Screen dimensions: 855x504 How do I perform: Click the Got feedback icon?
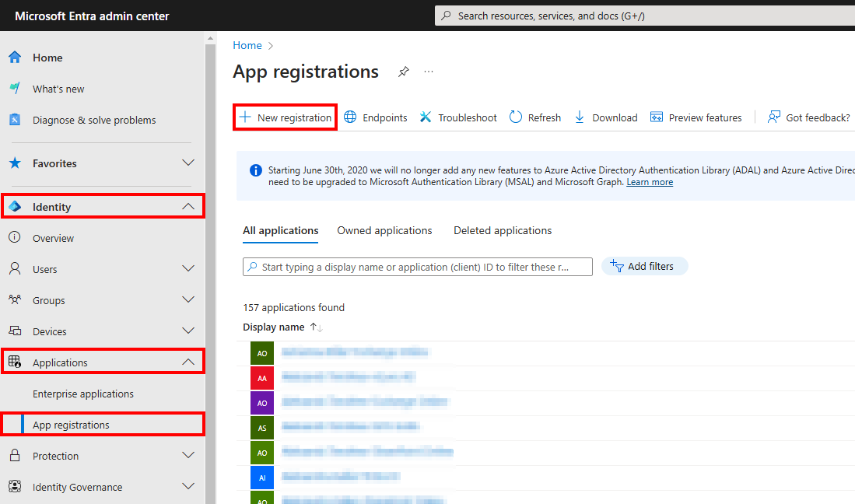pyautogui.click(x=773, y=117)
